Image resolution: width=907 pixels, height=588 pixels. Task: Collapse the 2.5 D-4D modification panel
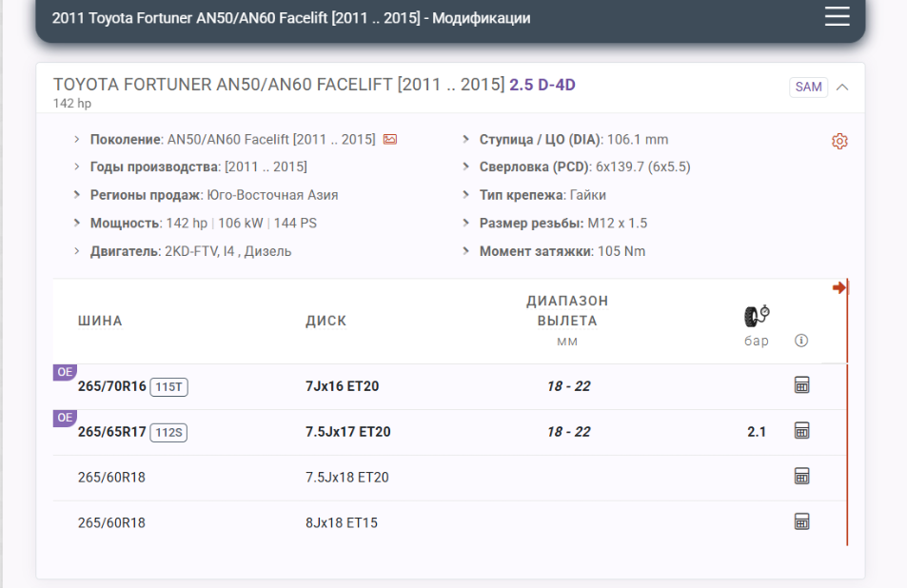click(842, 87)
